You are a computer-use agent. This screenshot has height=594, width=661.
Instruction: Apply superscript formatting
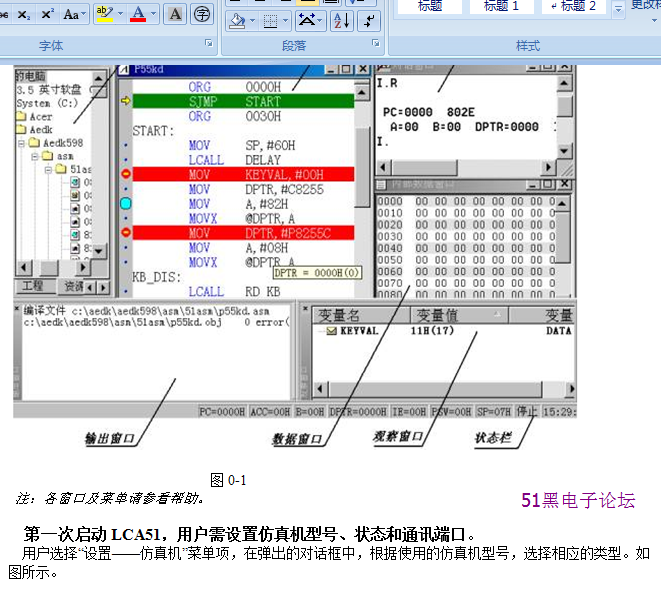click(47, 14)
